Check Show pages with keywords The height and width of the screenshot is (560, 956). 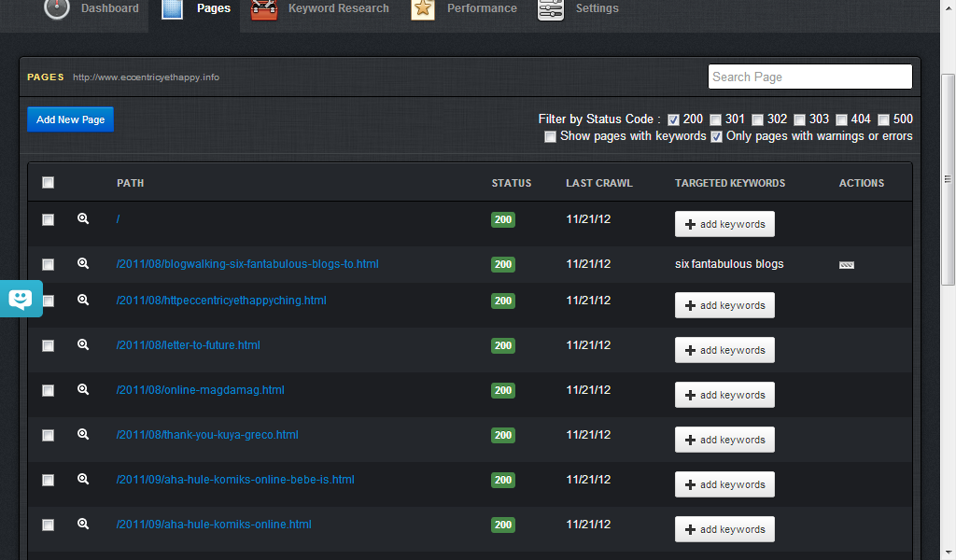550,137
